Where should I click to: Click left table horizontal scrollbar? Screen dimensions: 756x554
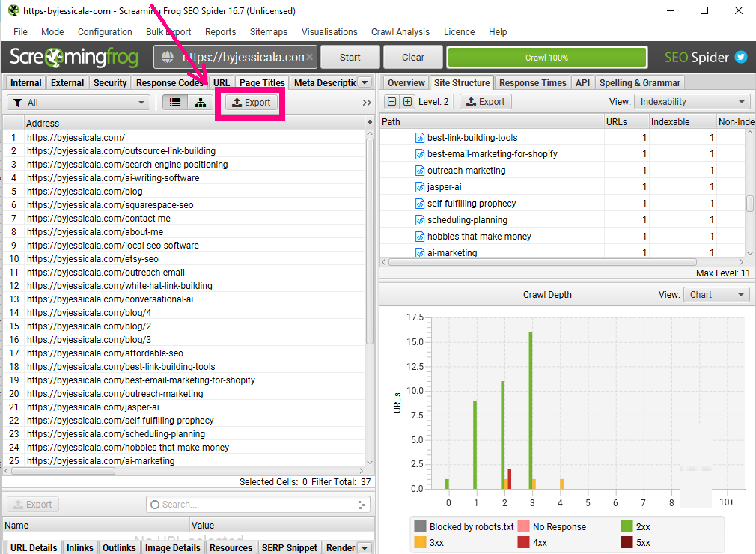pyautogui.click(x=63, y=471)
